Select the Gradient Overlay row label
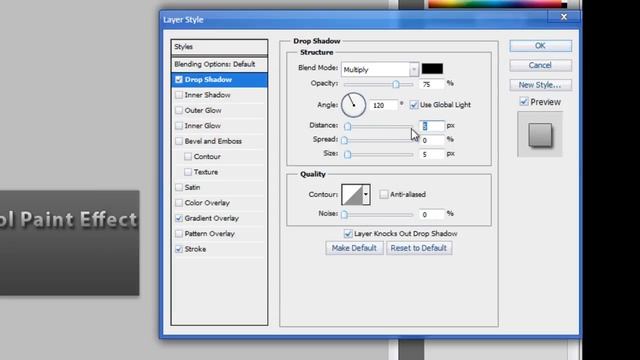Image resolution: width=640 pixels, height=360 pixels. pyautogui.click(x=211, y=218)
